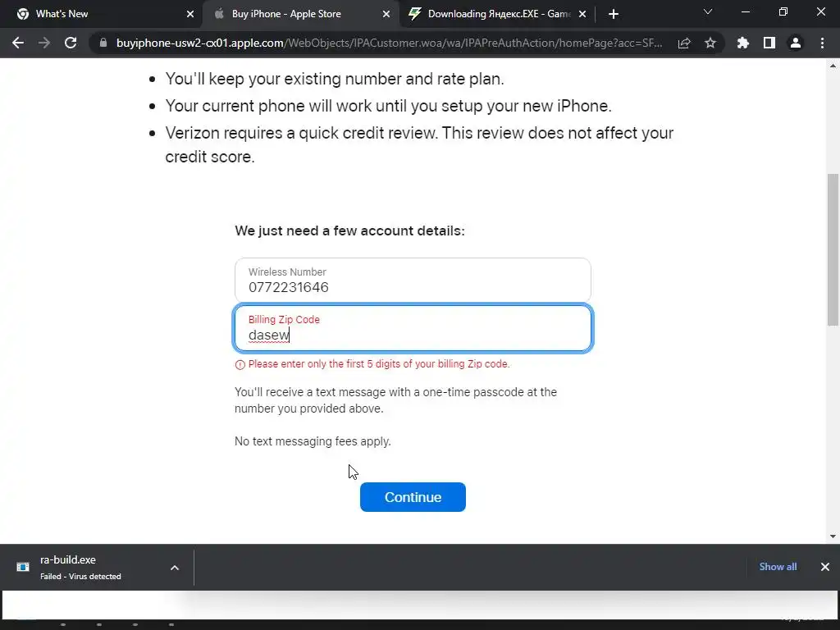Click the Verizon credit review bullet text
Screen dimensions: 840x630
[x=419, y=144]
